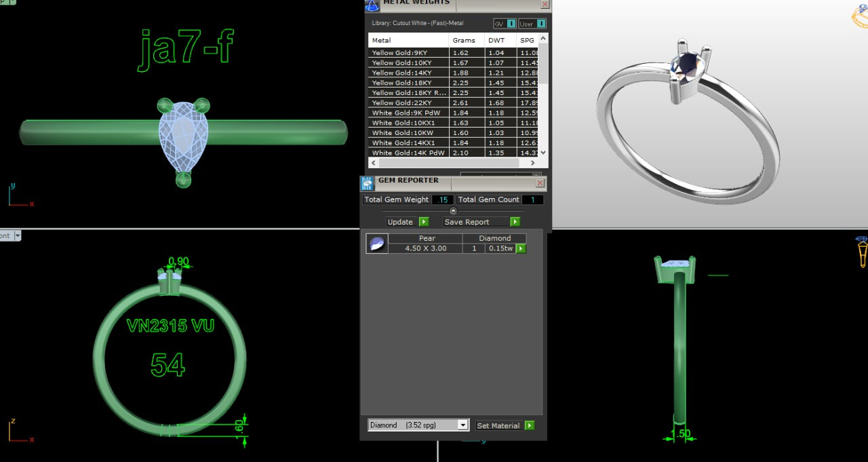This screenshot has height=462, width=868.
Task: Select the Yellow Gold:22KY row
Action: [453, 103]
